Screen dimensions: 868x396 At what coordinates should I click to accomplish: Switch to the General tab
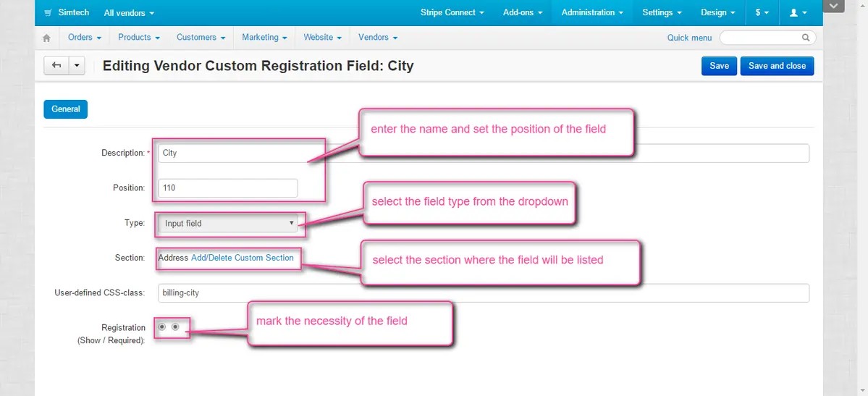point(66,109)
